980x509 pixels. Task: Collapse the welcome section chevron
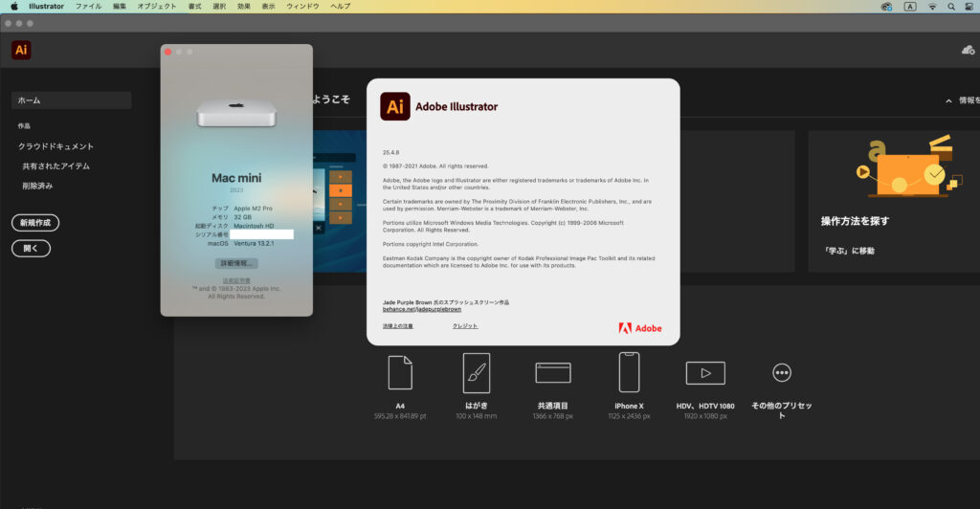tap(948, 100)
